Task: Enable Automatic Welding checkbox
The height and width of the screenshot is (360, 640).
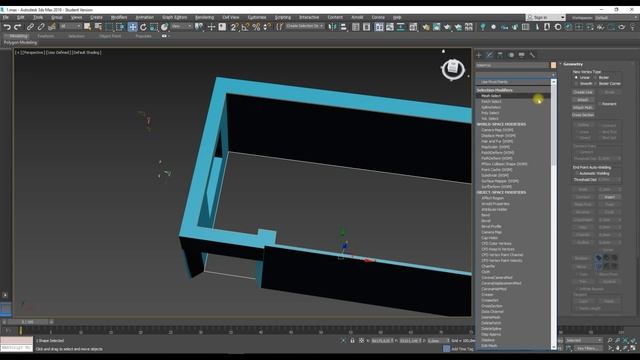Action: (576, 173)
